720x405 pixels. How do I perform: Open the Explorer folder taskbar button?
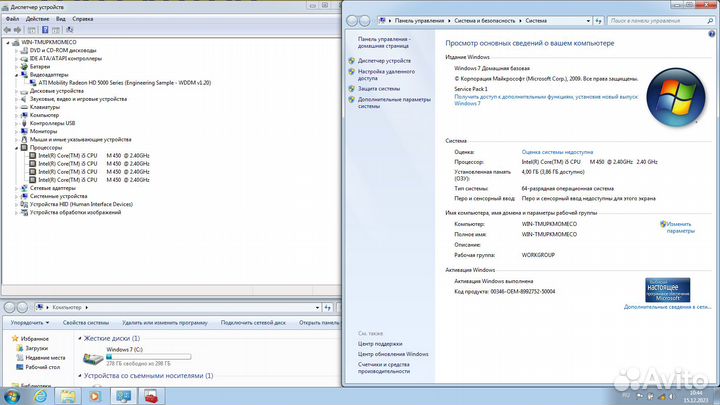(68, 396)
